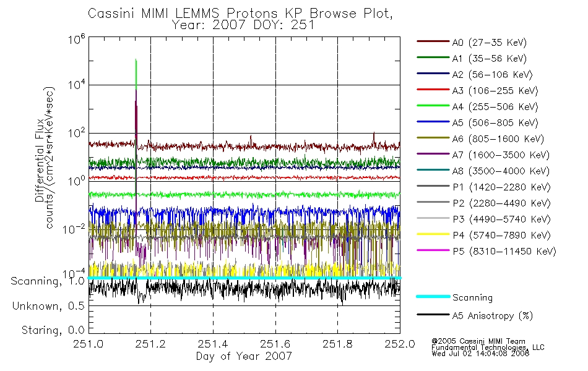Click the 251.2 x-axis tick label

coord(150,344)
